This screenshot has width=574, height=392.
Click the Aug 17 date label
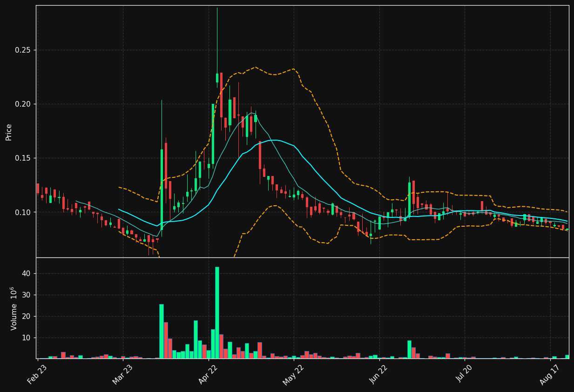(x=549, y=374)
